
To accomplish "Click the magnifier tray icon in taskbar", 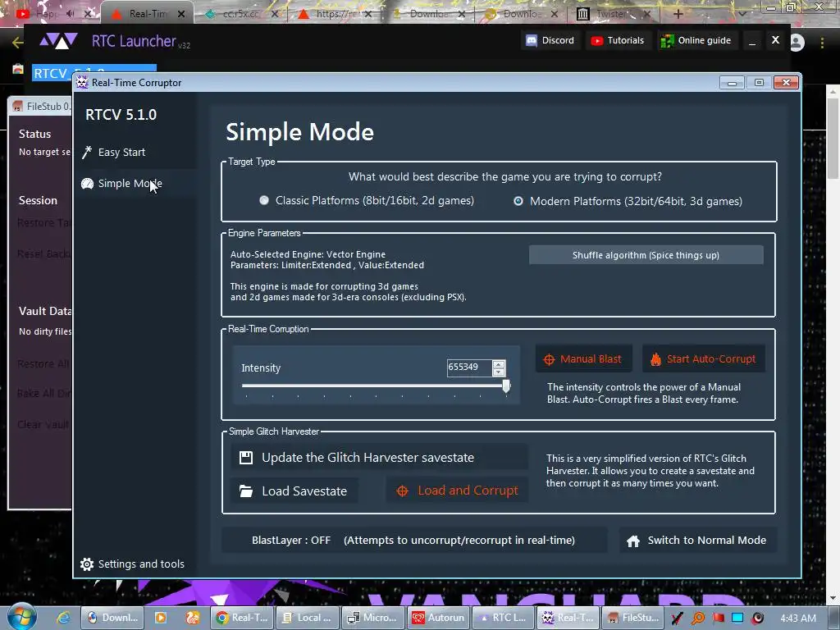I will click(x=697, y=618).
